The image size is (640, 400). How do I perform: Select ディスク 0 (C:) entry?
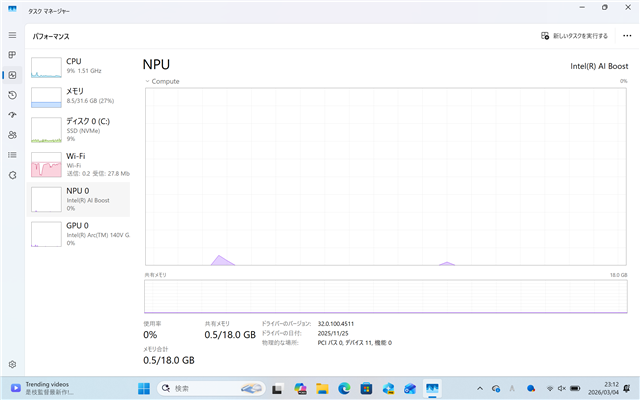(x=78, y=130)
